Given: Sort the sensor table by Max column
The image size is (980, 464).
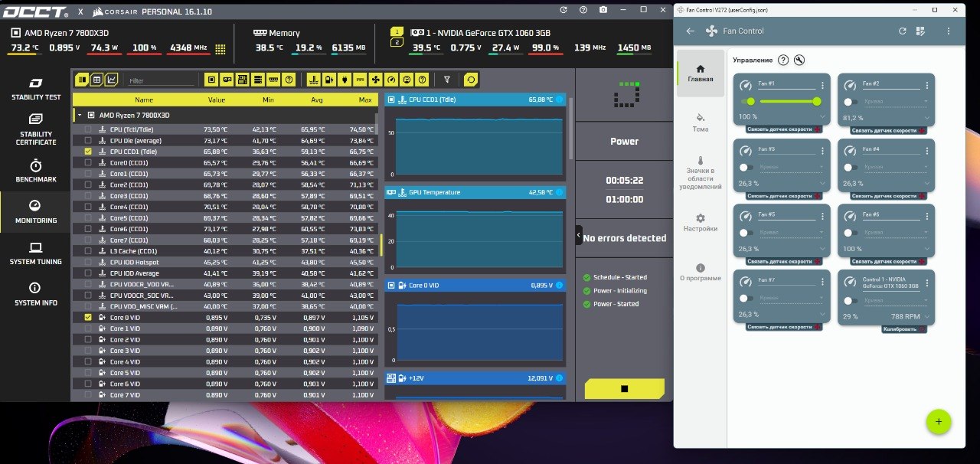Looking at the screenshot, I should pos(365,100).
